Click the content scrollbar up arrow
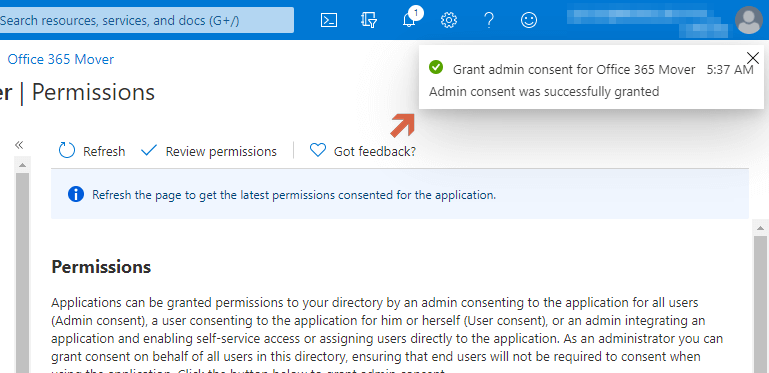 click(x=761, y=228)
